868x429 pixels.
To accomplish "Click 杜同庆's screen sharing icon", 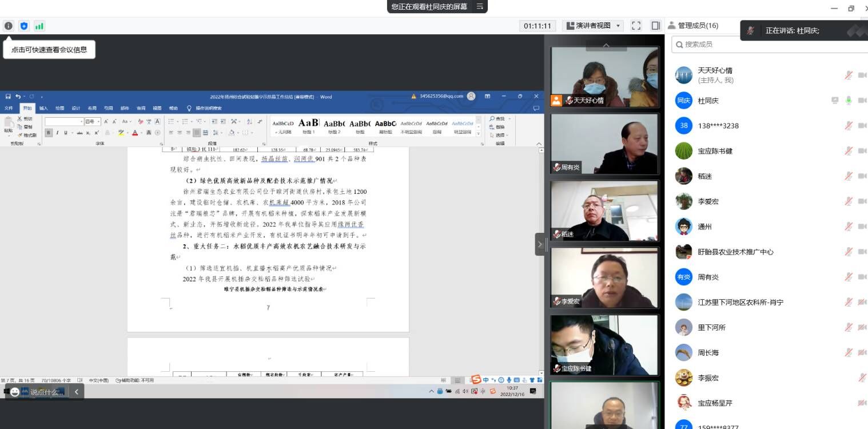I will tap(835, 101).
